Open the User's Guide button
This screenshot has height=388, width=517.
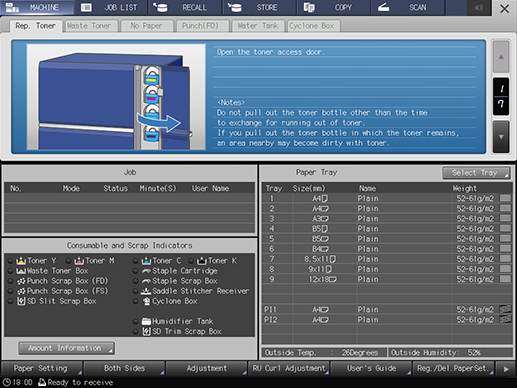click(371, 368)
